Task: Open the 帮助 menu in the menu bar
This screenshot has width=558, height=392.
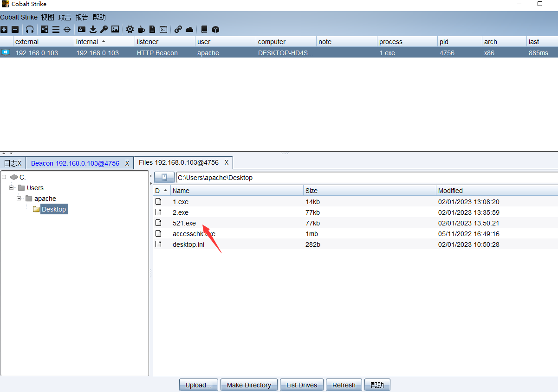Action: [x=99, y=17]
